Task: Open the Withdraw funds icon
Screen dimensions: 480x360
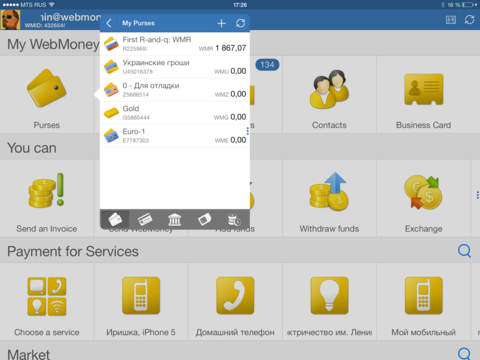Action: point(329,191)
